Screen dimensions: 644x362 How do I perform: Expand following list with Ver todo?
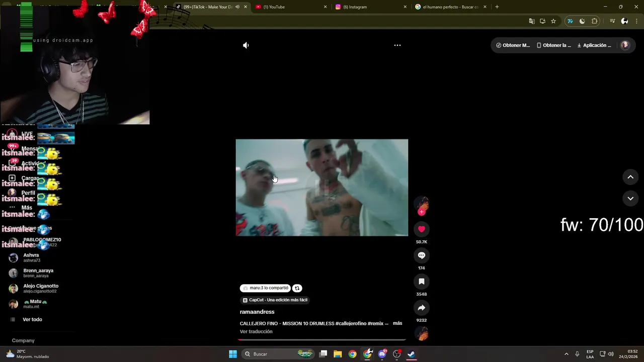(32, 320)
